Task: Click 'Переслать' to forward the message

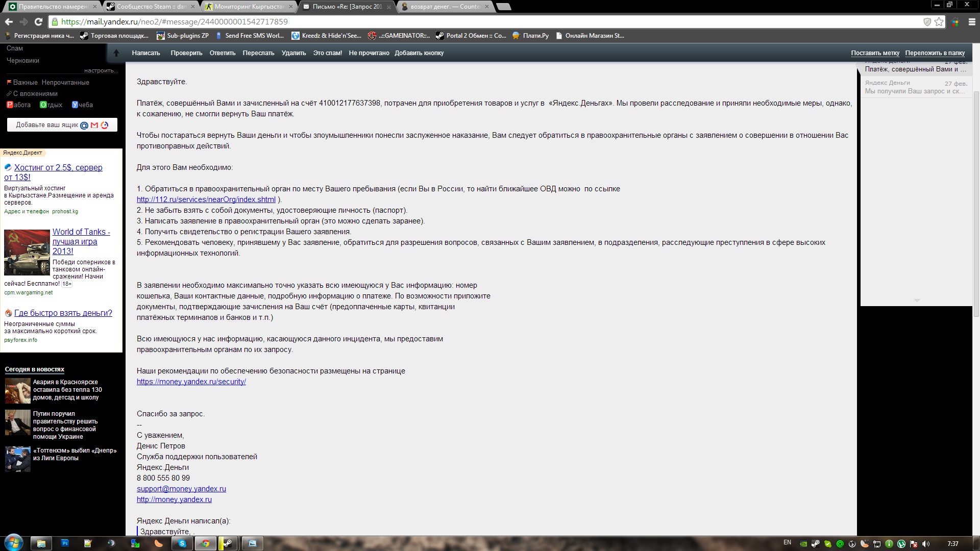Action: tap(258, 53)
